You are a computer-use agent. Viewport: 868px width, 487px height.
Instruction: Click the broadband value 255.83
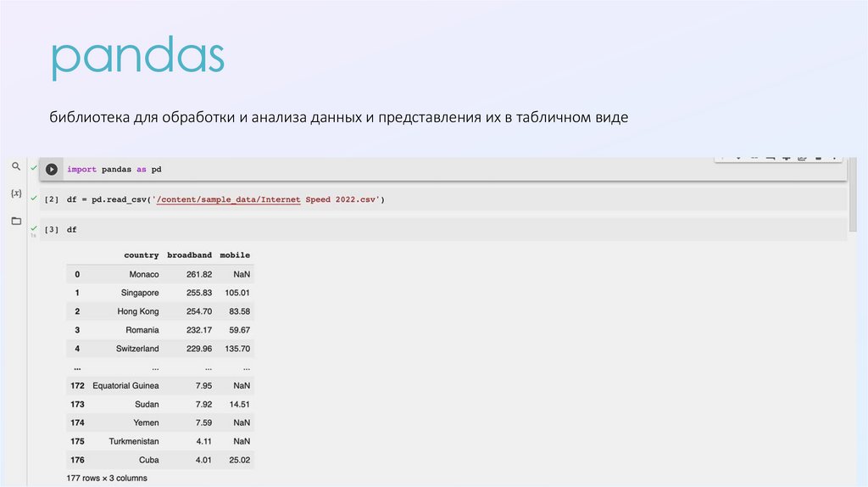point(199,293)
